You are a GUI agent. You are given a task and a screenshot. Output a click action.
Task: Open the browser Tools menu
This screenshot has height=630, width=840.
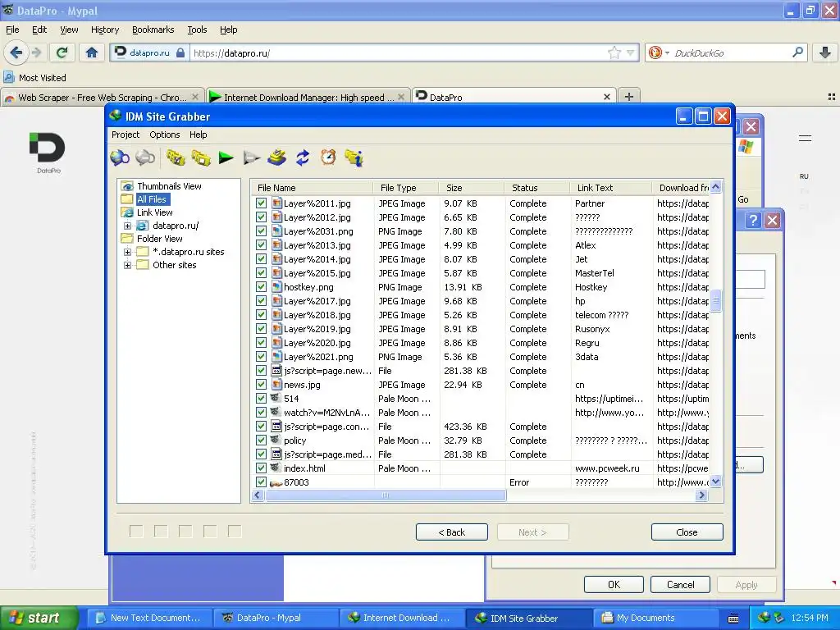coord(197,30)
